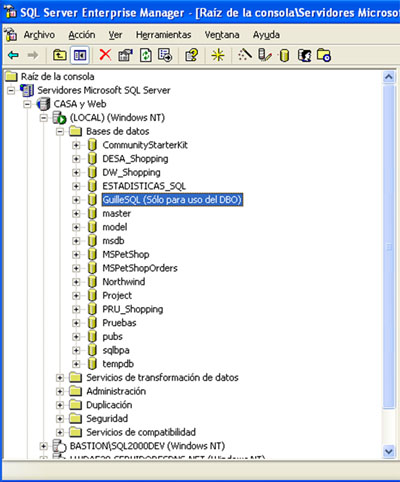The image size is (400, 482).
Task: Collapse the (LOCAL) (Windows NT) server
Action: point(44,118)
